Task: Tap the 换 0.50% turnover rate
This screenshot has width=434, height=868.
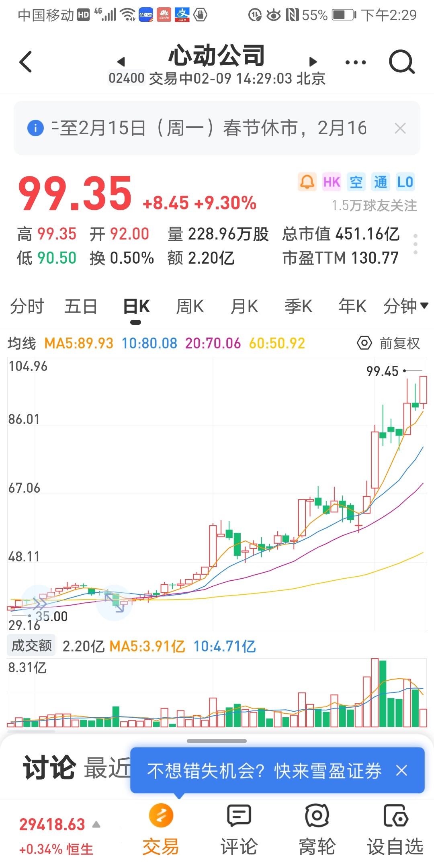Action: 122,258
